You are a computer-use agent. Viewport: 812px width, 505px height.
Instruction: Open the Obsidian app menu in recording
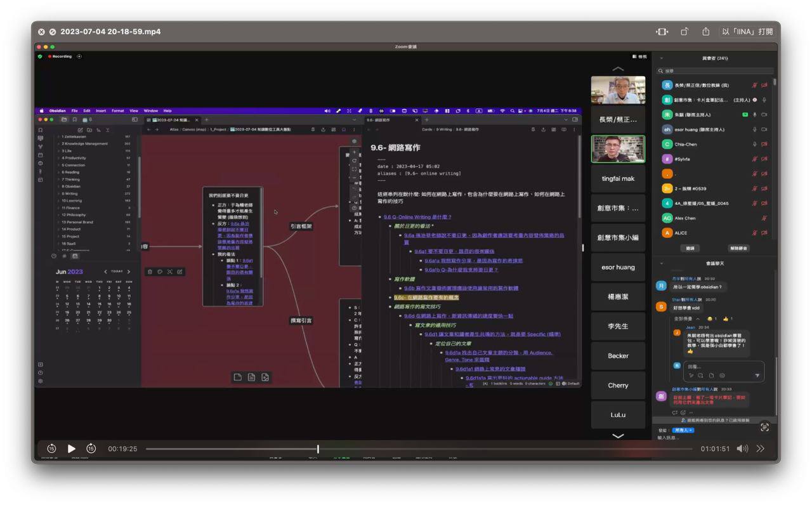pos(56,110)
